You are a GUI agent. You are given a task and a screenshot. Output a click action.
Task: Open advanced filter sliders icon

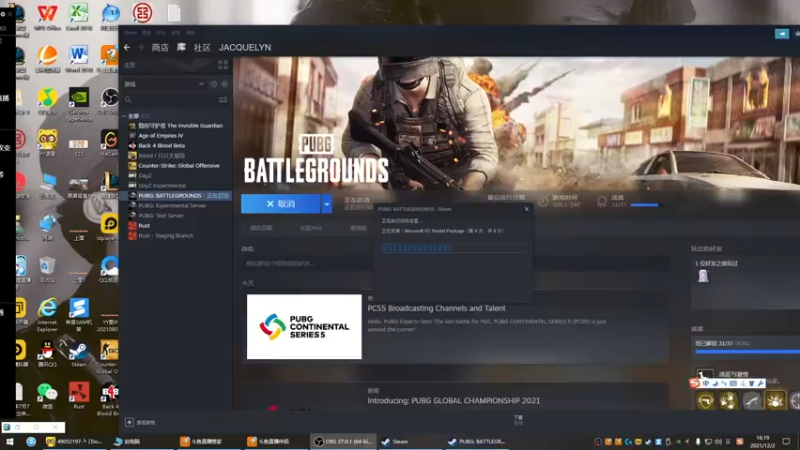pos(223,100)
